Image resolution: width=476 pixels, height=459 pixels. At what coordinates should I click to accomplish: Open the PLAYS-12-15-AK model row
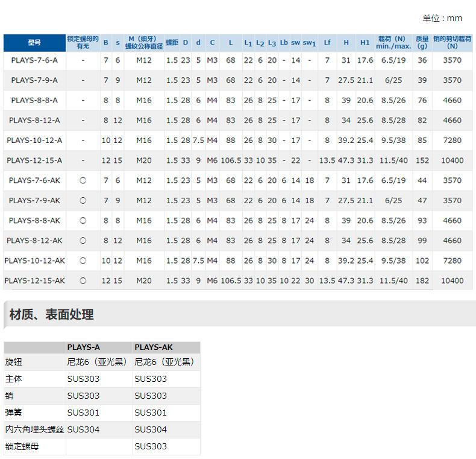[x=34, y=280]
